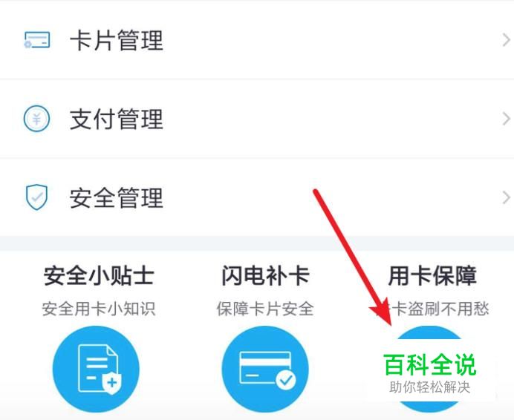
Task: Open the 卡片管理 menu entry
Action: pos(257,40)
